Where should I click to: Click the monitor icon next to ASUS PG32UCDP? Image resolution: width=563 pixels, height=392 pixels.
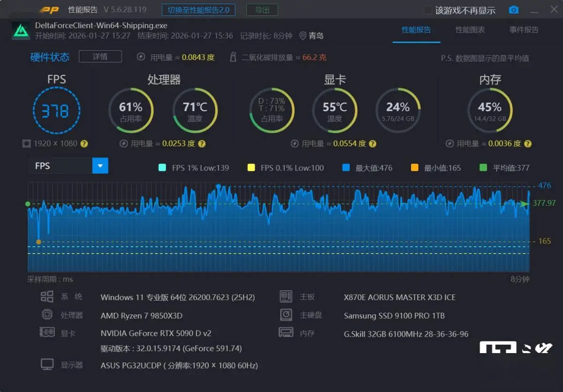tap(47, 364)
